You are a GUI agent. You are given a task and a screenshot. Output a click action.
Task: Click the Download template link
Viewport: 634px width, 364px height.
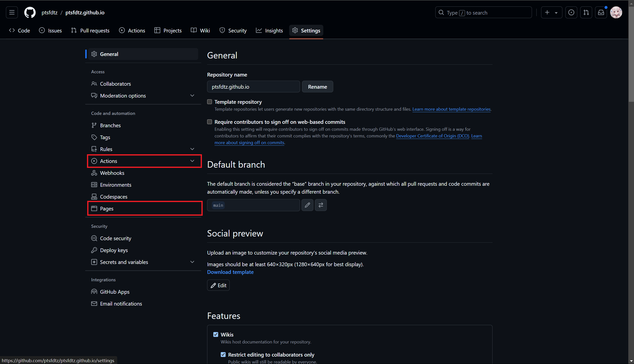coord(230,272)
